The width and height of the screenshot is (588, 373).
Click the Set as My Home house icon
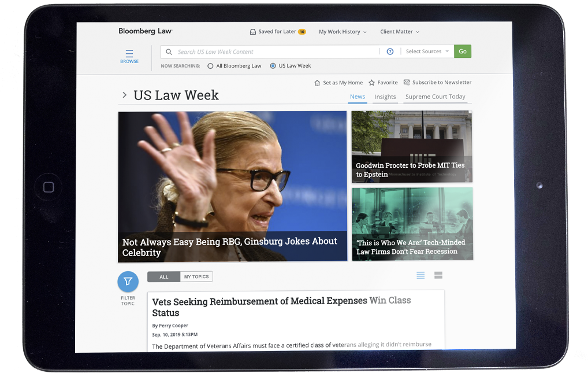(x=317, y=83)
